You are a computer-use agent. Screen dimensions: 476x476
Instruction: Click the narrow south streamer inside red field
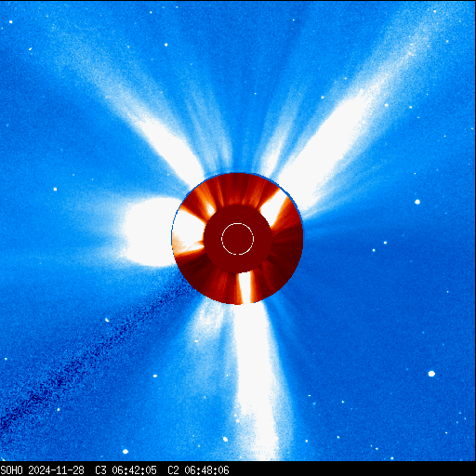245,287
